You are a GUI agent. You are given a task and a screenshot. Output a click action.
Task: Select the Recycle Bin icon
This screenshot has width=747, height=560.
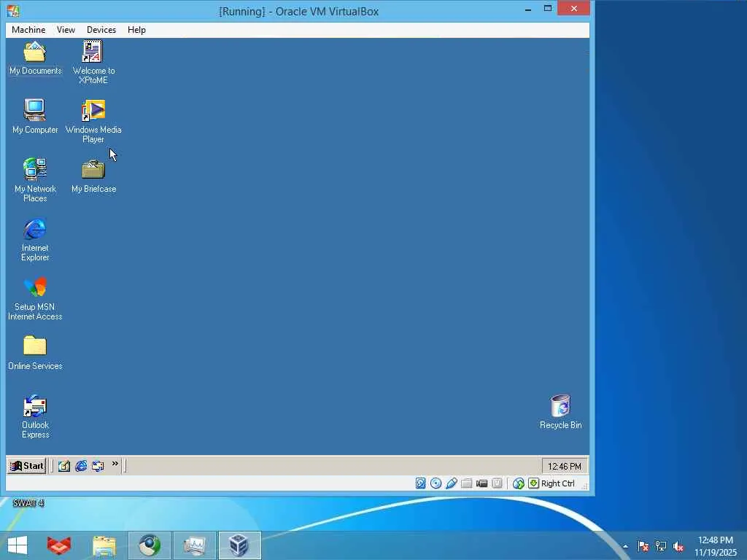(x=561, y=412)
